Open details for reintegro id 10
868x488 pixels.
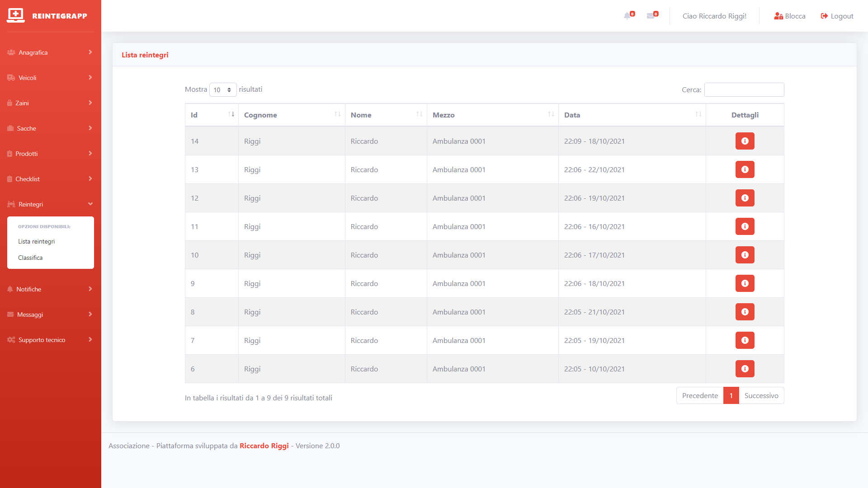coord(745,255)
